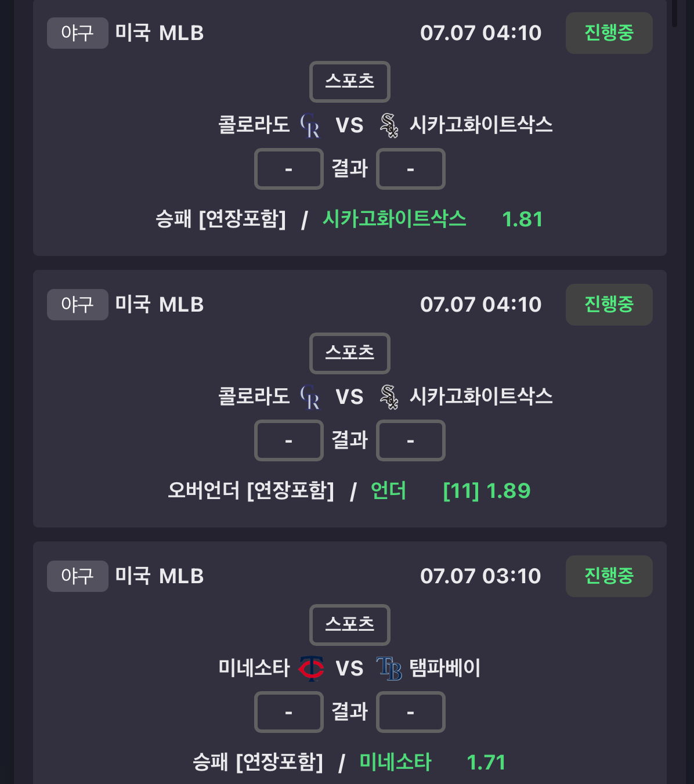This screenshot has width=694, height=784.
Task: Click 진행중 status badge on Minnesota match
Action: click(x=609, y=576)
